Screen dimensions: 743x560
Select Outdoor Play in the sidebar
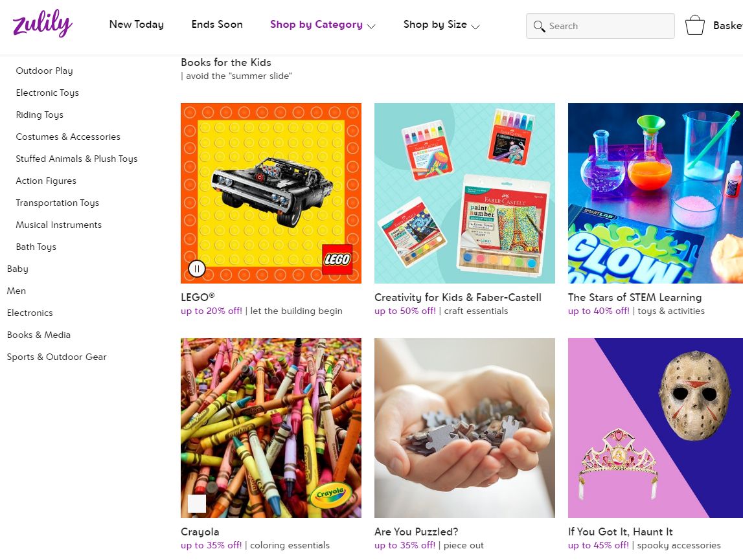[44, 71]
